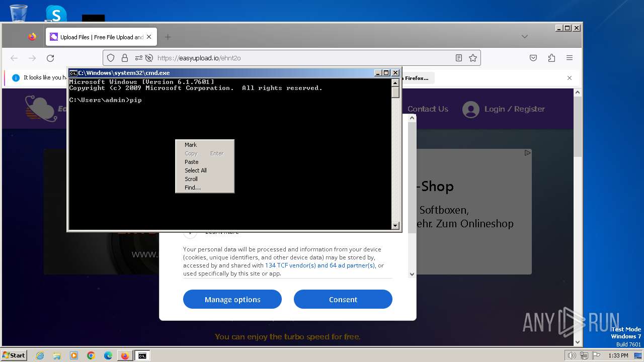Click consent dialog scroll-down arrow
The height and width of the screenshot is (362, 644).
point(412,274)
